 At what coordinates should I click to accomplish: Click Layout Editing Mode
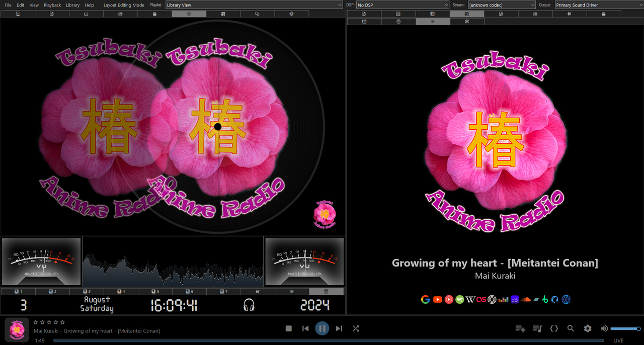pyautogui.click(x=124, y=5)
